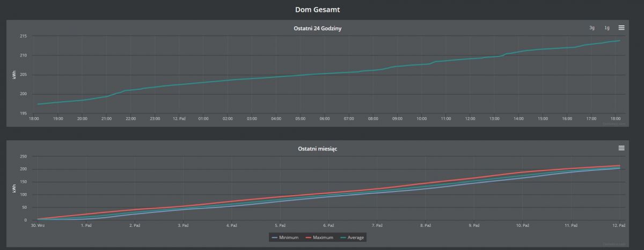Open the Ostatni miesiąc chart hamburger menu
Viewport: 644px width, 250px height.
pos(621,148)
